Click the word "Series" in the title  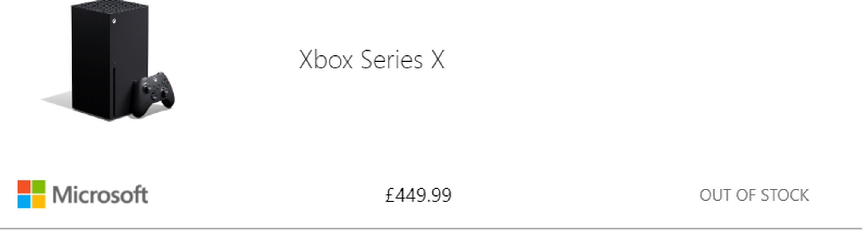(x=391, y=60)
